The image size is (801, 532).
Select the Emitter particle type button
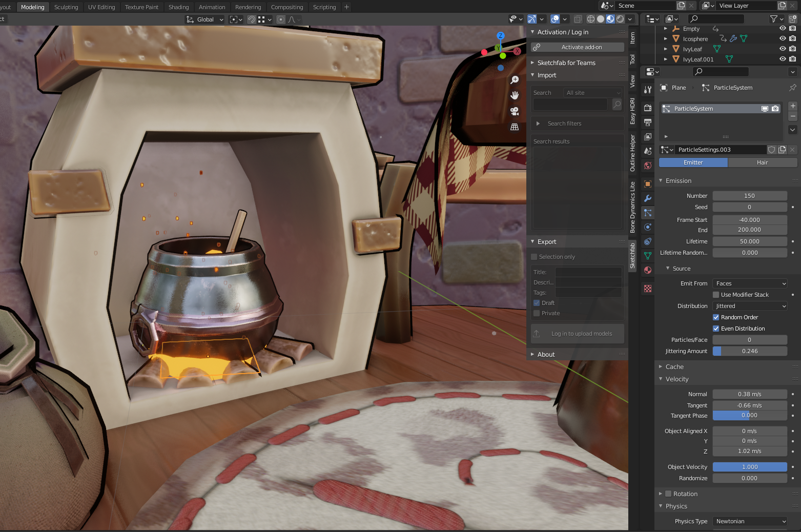(693, 162)
